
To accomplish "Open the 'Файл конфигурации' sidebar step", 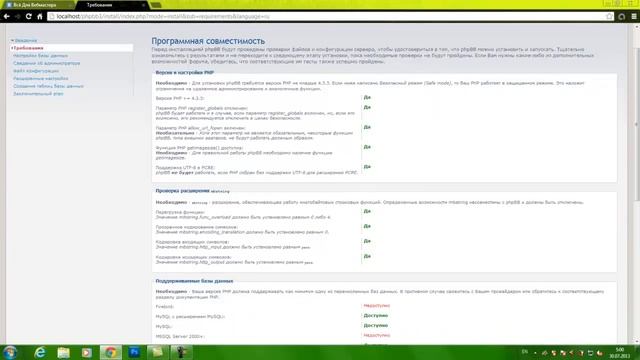I will click(36, 71).
